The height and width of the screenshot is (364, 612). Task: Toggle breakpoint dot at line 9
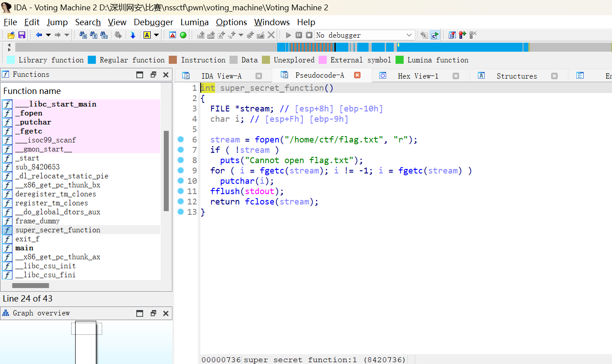(181, 171)
